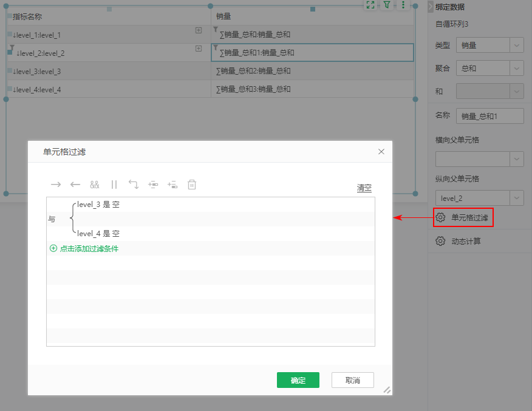The image size is (532, 411).
Task: Click the 自循环列3 label
Action: (x=452, y=24)
